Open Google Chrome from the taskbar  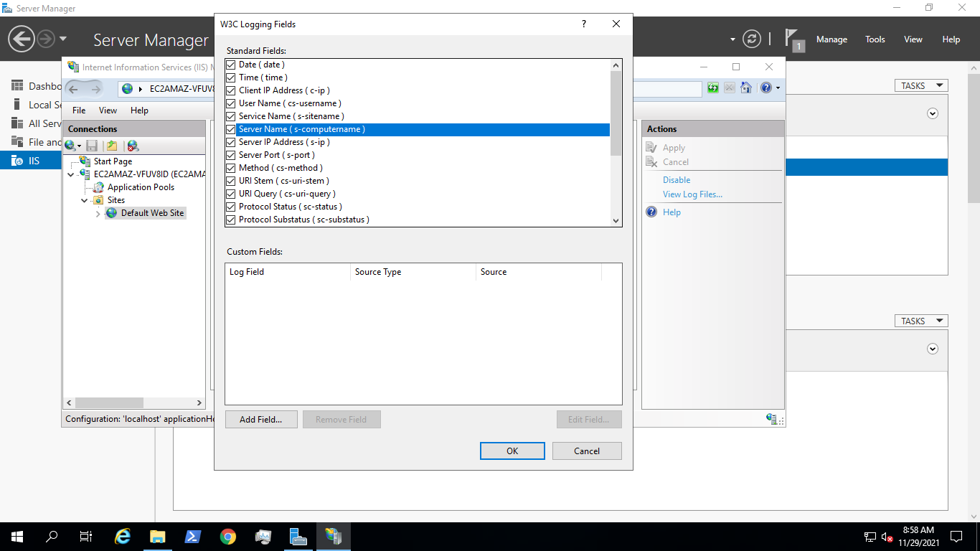click(228, 537)
